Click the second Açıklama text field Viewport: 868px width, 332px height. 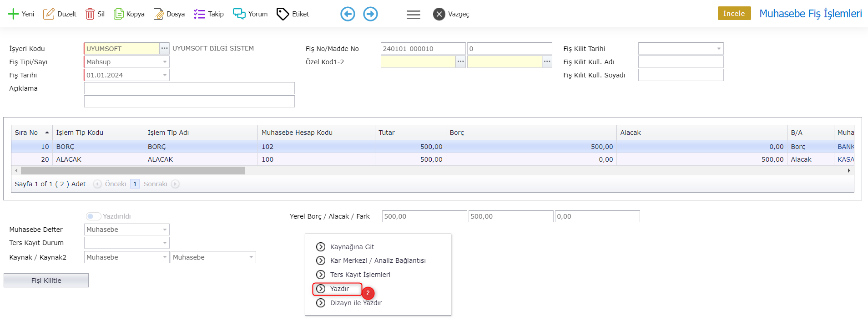pyautogui.click(x=189, y=102)
